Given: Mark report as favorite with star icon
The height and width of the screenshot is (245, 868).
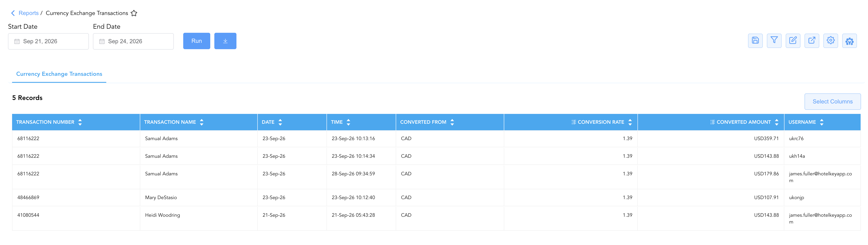Looking at the screenshot, I should point(134,13).
